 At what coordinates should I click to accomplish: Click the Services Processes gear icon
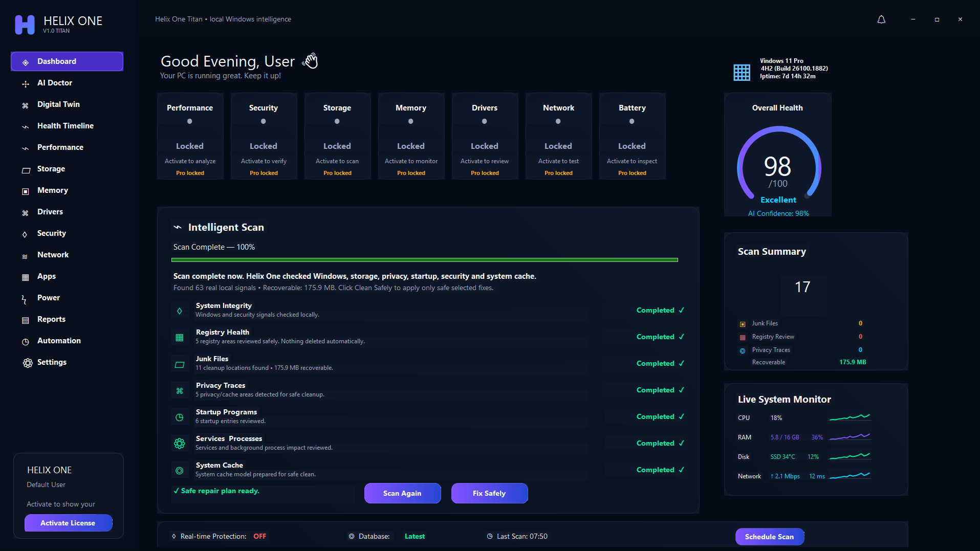(180, 444)
